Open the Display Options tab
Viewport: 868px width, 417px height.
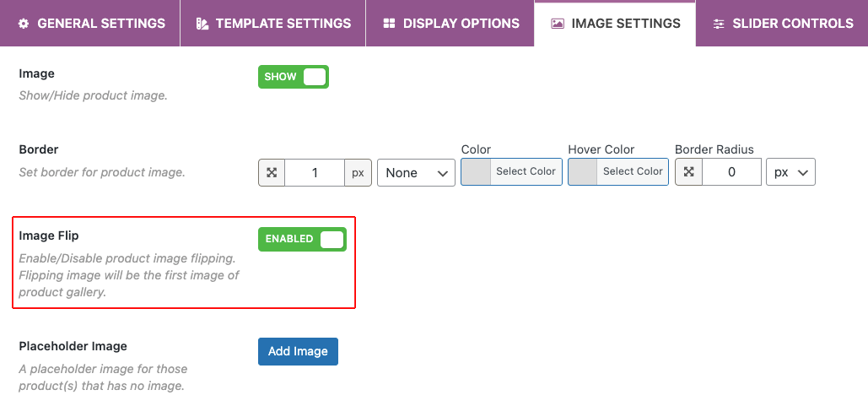click(451, 24)
